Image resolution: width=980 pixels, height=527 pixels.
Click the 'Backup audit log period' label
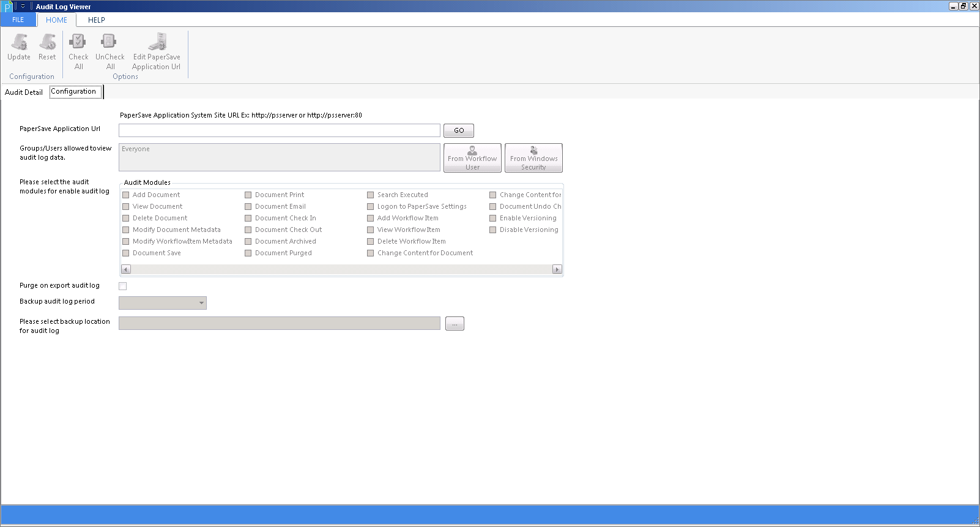[x=57, y=301]
